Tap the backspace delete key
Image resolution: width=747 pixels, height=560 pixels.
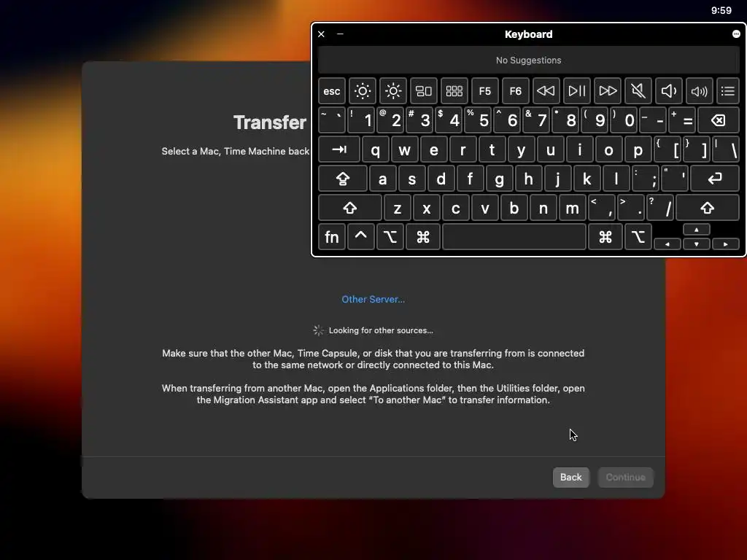719,120
